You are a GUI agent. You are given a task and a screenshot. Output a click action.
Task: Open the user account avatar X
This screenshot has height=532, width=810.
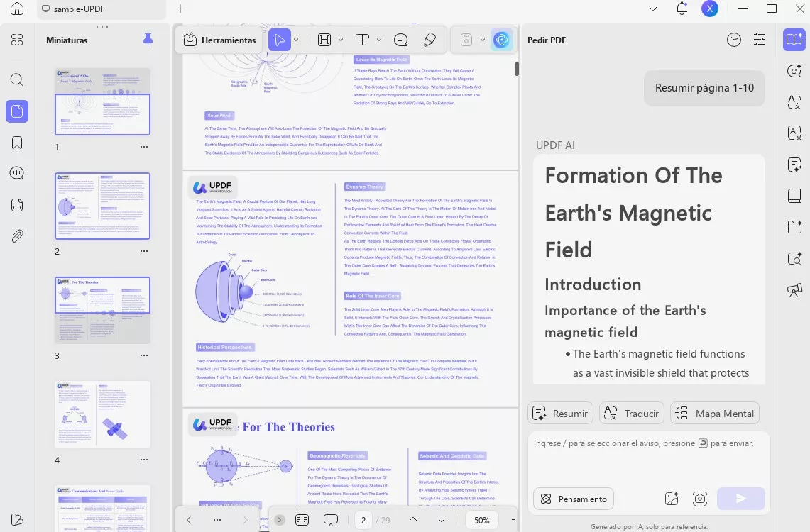(710, 9)
